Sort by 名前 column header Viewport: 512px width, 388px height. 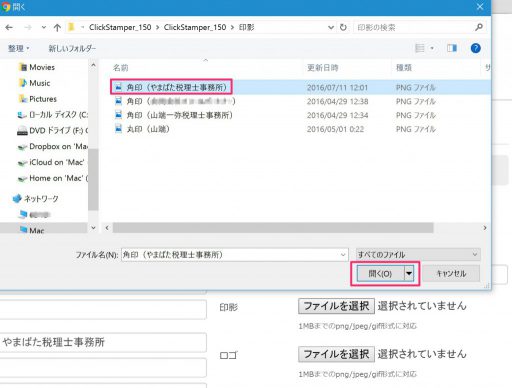[121, 68]
